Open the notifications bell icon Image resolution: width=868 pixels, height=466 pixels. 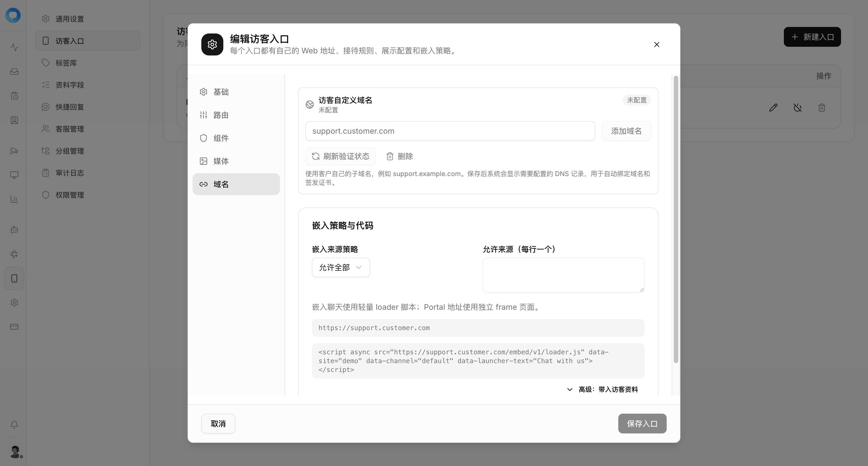point(14,424)
